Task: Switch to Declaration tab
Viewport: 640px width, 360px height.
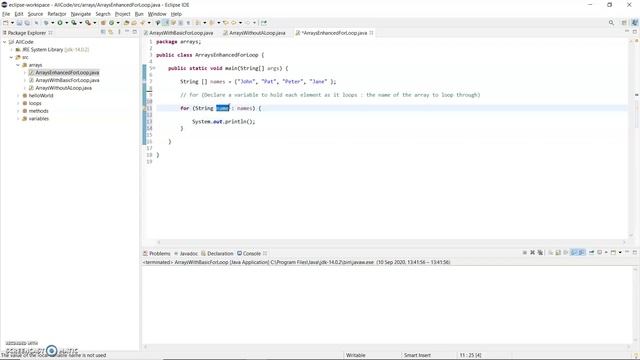Action: 217,253
